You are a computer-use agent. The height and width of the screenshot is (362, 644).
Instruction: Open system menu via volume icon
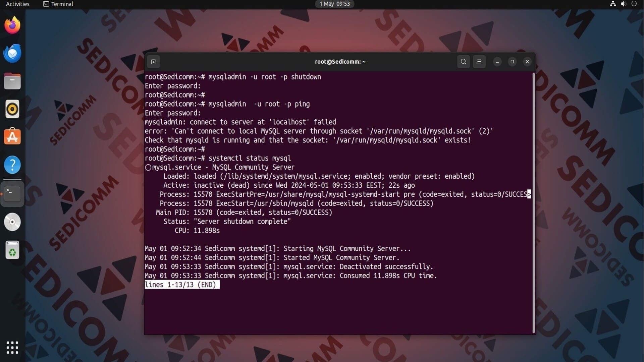(x=623, y=4)
